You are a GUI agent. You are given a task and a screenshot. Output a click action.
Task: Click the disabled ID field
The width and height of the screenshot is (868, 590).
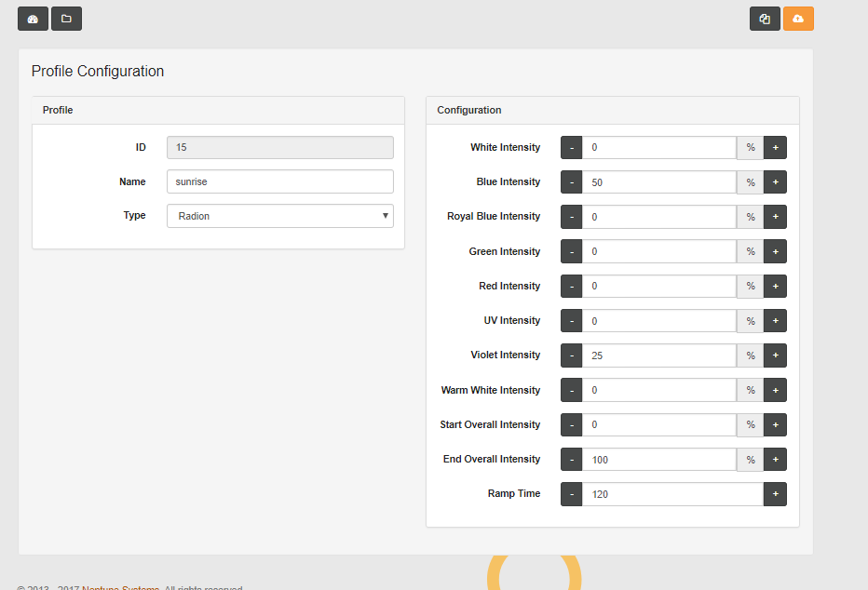click(280, 148)
